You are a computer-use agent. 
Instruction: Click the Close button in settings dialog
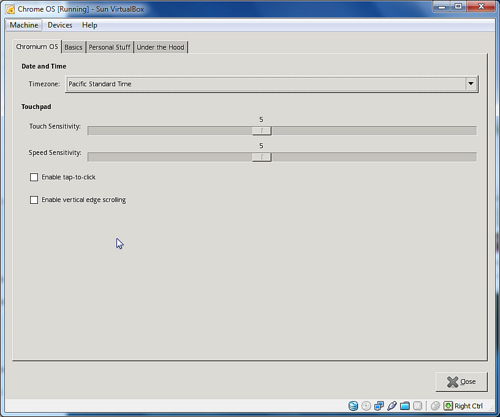coord(461,382)
